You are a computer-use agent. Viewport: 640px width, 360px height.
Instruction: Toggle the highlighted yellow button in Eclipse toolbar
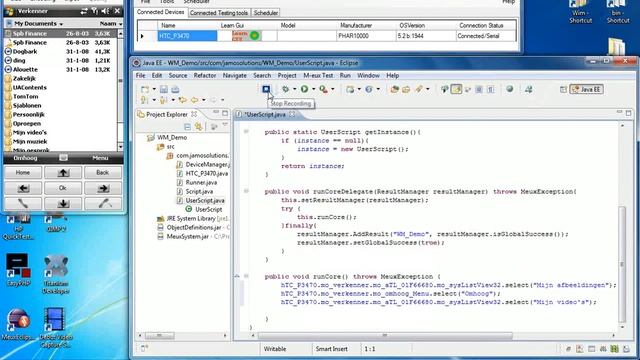pyautogui.click(x=456, y=89)
